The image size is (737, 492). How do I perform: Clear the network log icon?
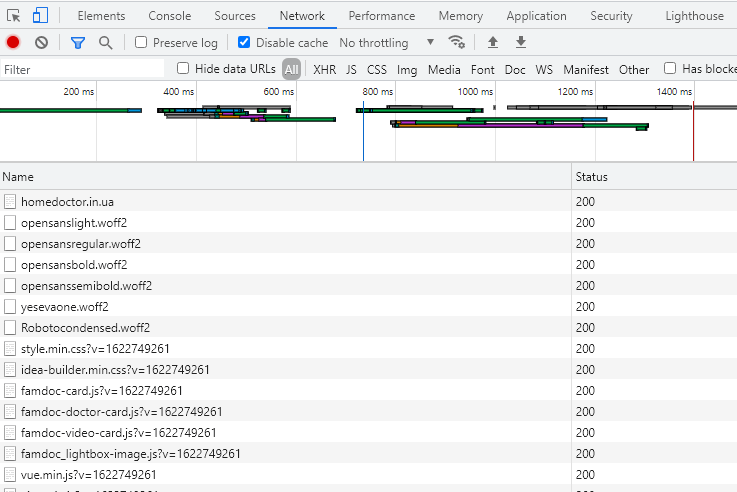tap(41, 43)
